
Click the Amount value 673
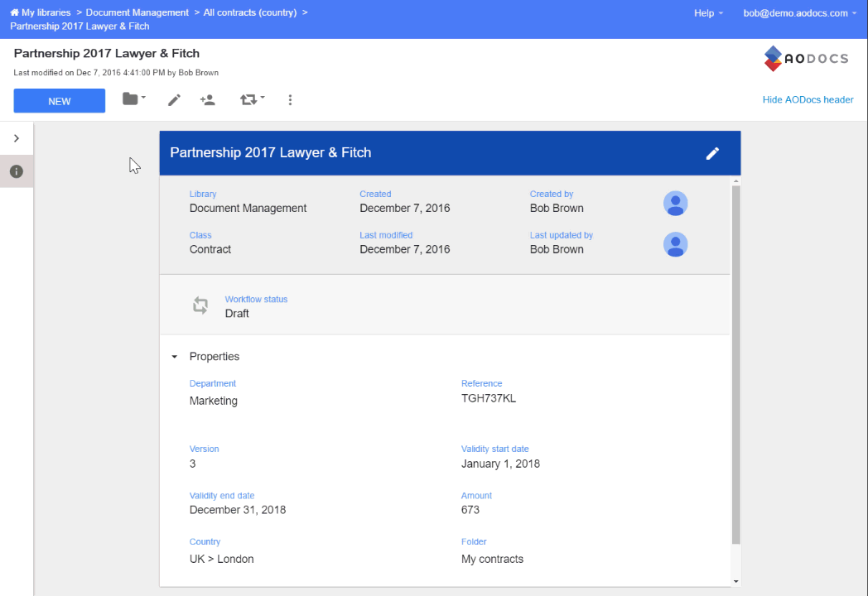[x=470, y=510]
